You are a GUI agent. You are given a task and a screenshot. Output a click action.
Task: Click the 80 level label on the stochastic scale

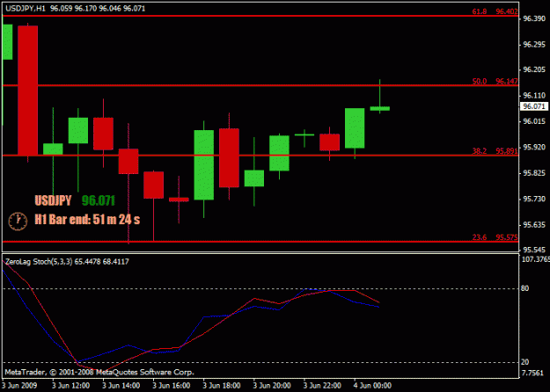point(525,288)
